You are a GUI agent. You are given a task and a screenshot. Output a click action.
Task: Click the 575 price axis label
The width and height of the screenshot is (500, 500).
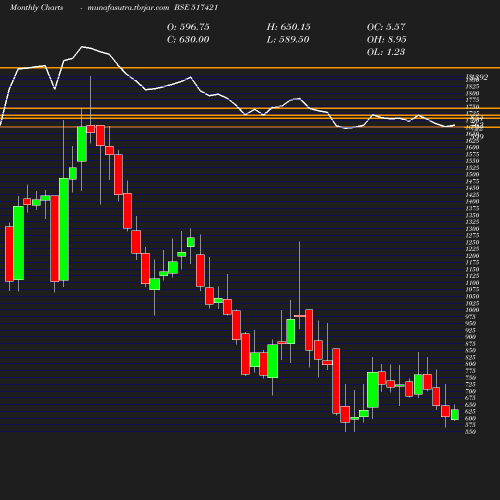(471, 425)
